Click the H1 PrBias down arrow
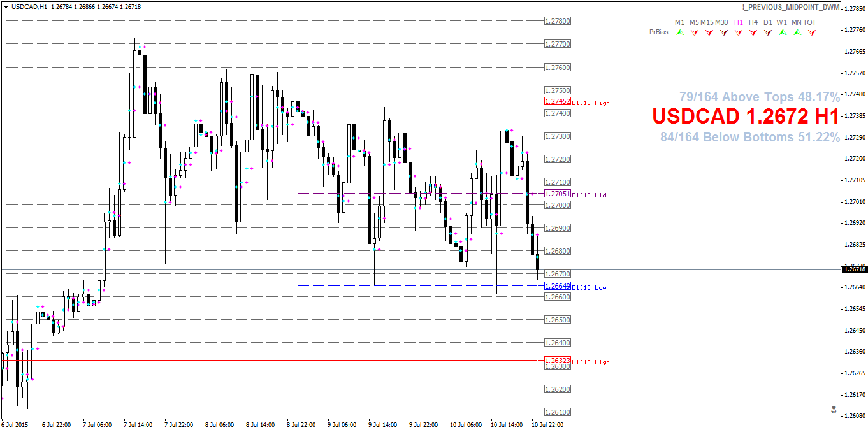868x430 pixels. click(739, 32)
